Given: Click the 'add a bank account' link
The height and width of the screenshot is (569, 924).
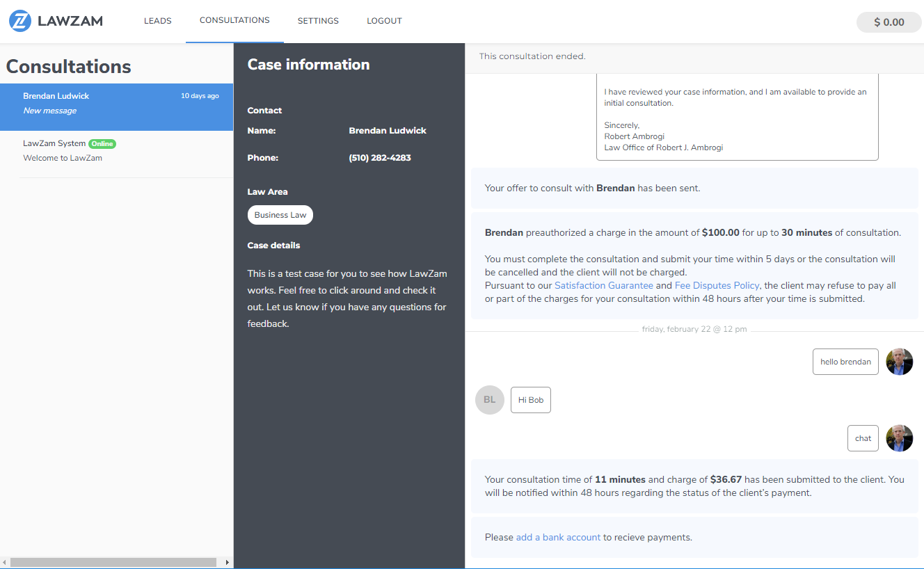Looking at the screenshot, I should pyautogui.click(x=558, y=537).
